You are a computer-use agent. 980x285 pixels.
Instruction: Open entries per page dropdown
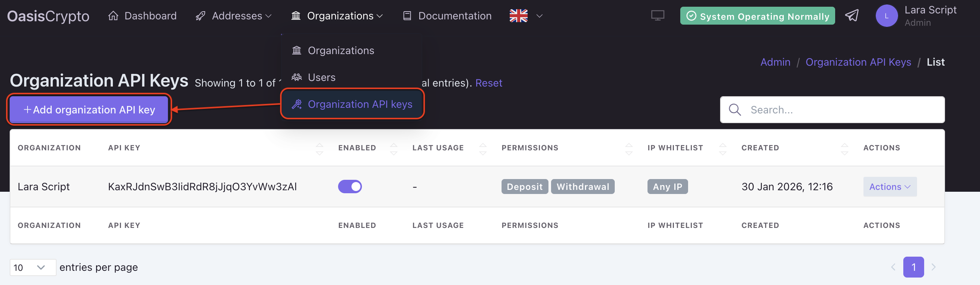[33, 267]
